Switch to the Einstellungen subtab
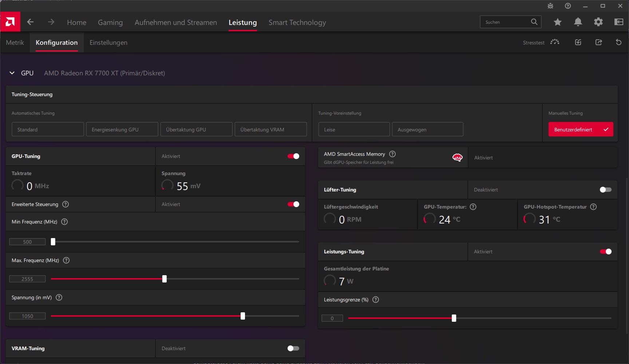 point(108,42)
